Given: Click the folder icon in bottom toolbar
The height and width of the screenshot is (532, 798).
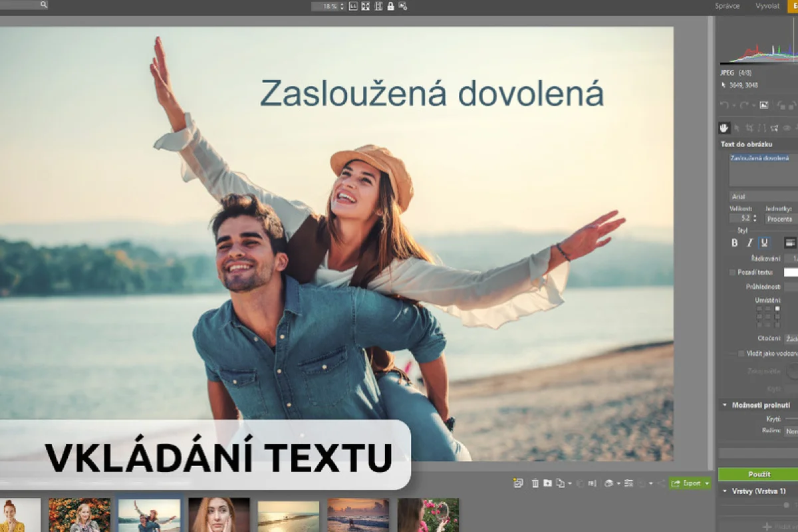Looking at the screenshot, I should (547, 483).
